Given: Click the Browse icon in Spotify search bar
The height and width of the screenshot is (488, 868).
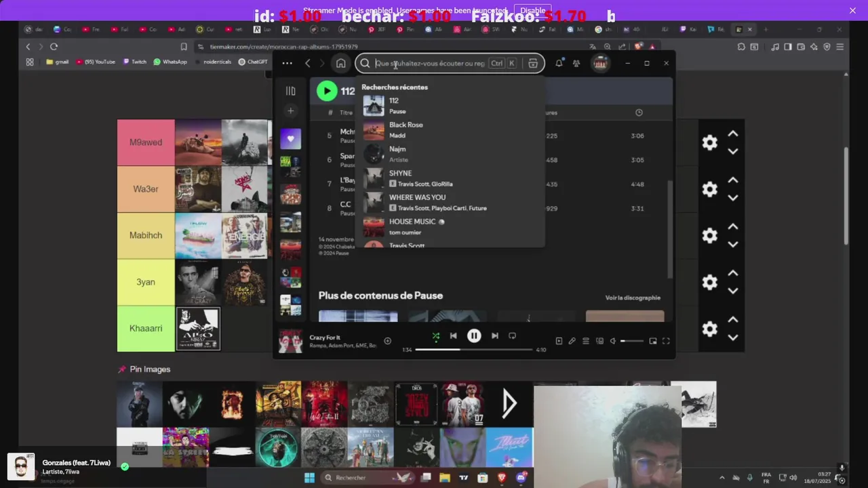Looking at the screenshot, I should point(533,63).
